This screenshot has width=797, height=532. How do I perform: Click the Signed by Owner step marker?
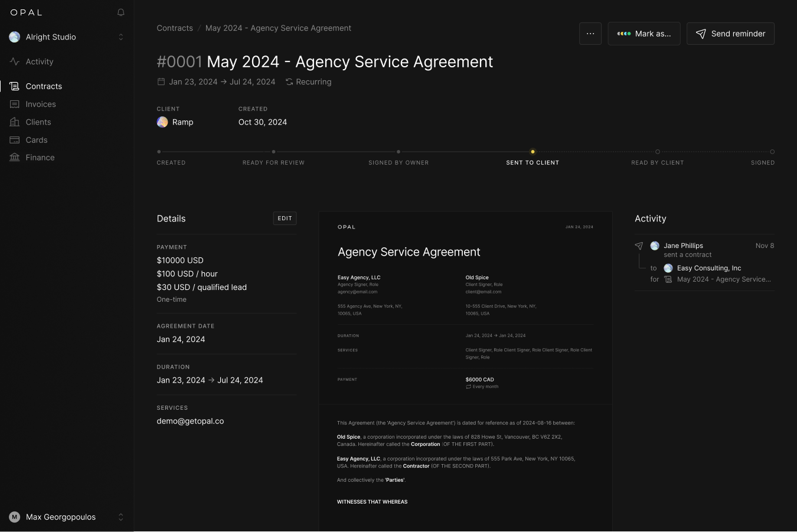398,152
